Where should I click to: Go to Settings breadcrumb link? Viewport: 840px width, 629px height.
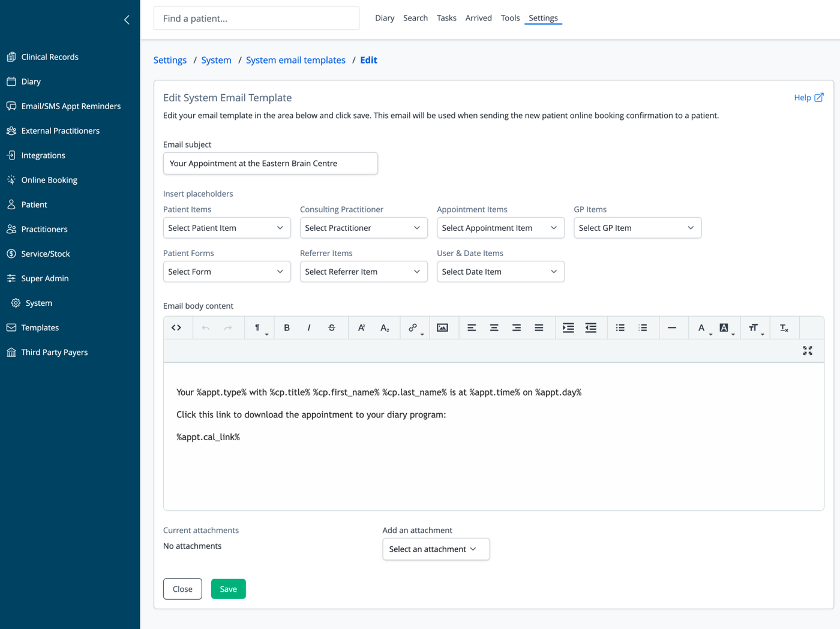click(170, 60)
